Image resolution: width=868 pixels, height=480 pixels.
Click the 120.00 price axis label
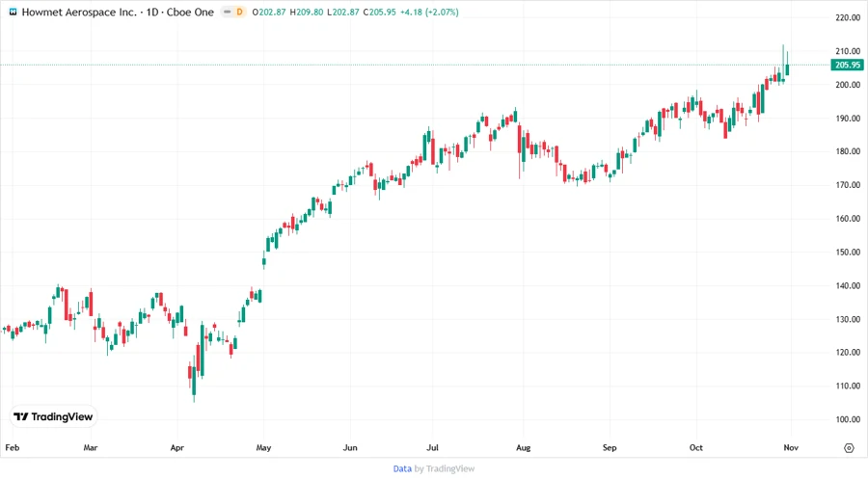point(848,352)
